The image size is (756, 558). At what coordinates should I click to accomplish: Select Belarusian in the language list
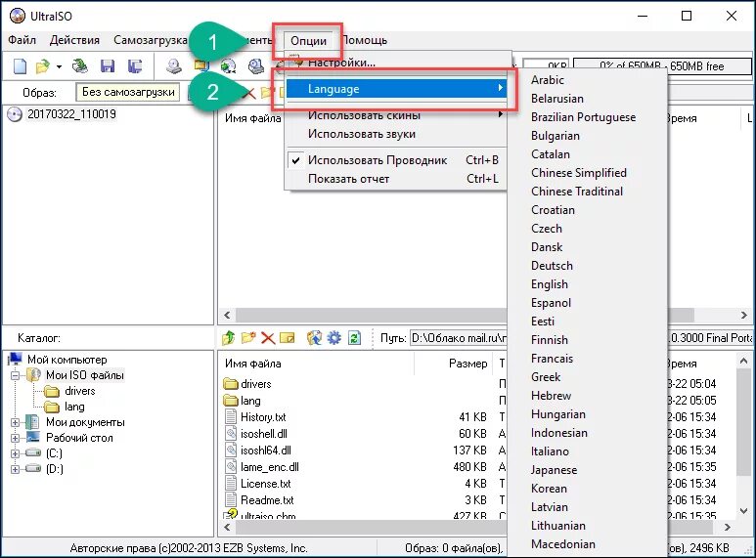point(557,99)
